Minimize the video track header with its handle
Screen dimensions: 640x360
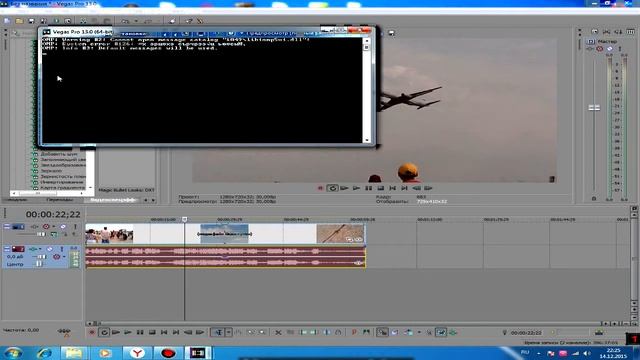click(x=7, y=227)
